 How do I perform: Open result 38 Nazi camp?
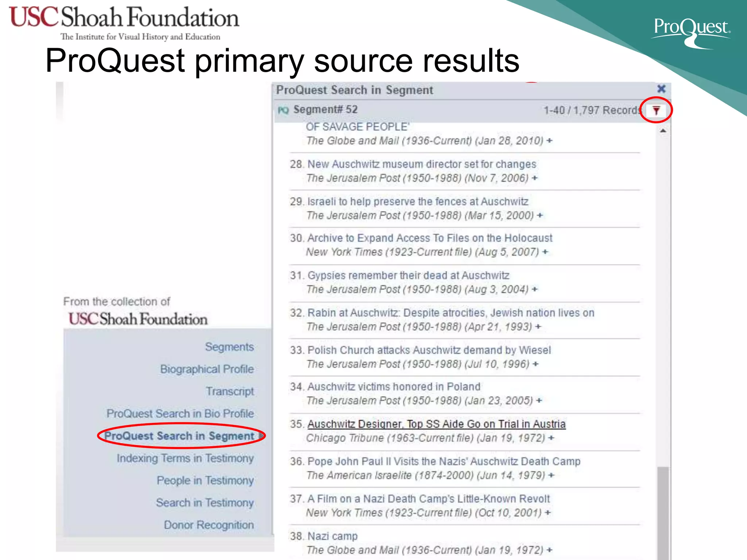(333, 536)
